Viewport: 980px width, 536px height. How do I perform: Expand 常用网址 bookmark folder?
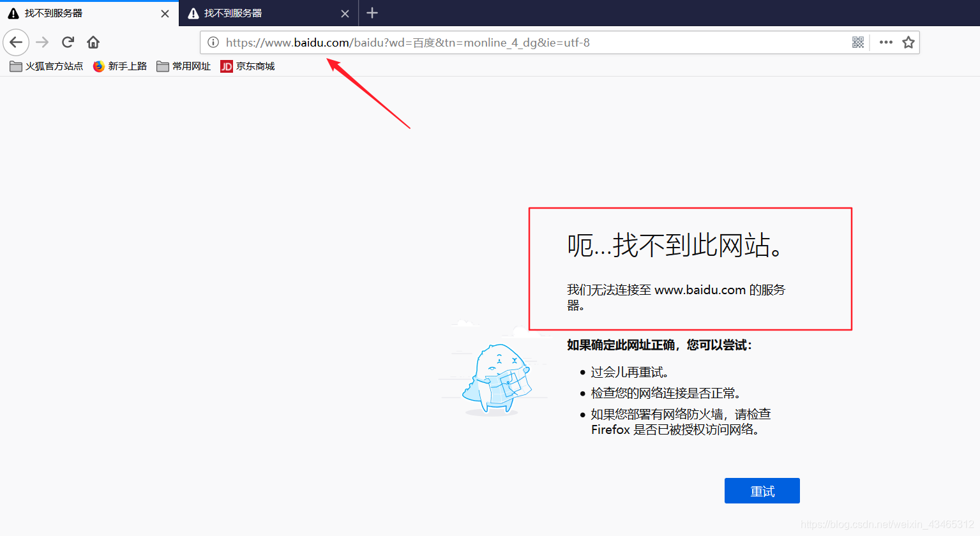pyautogui.click(x=184, y=66)
